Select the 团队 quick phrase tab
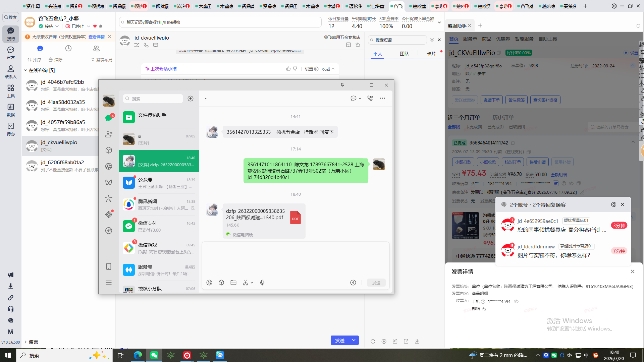The width and height of the screenshot is (644, 362). click(x=405, y=54)
